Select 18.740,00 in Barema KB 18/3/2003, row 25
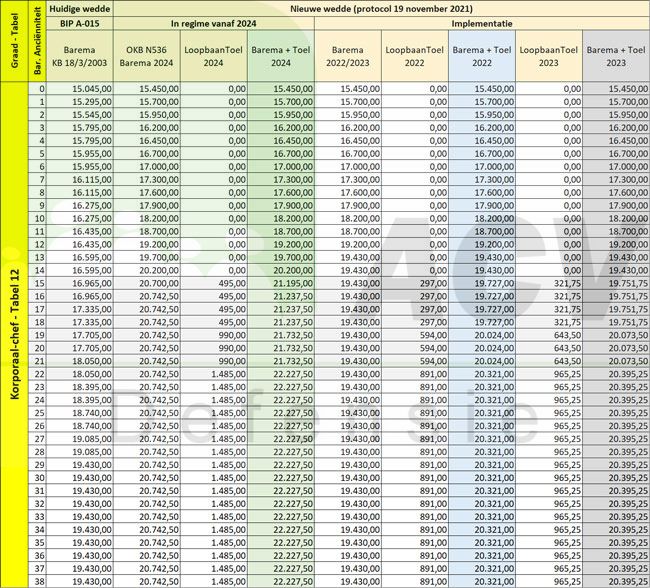Image resolution: width=650 pixels, height=588 pixels. tap(80, 413)
